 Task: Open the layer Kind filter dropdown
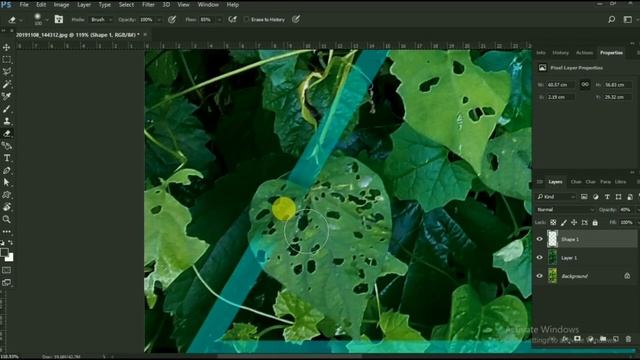coord(556,197)
